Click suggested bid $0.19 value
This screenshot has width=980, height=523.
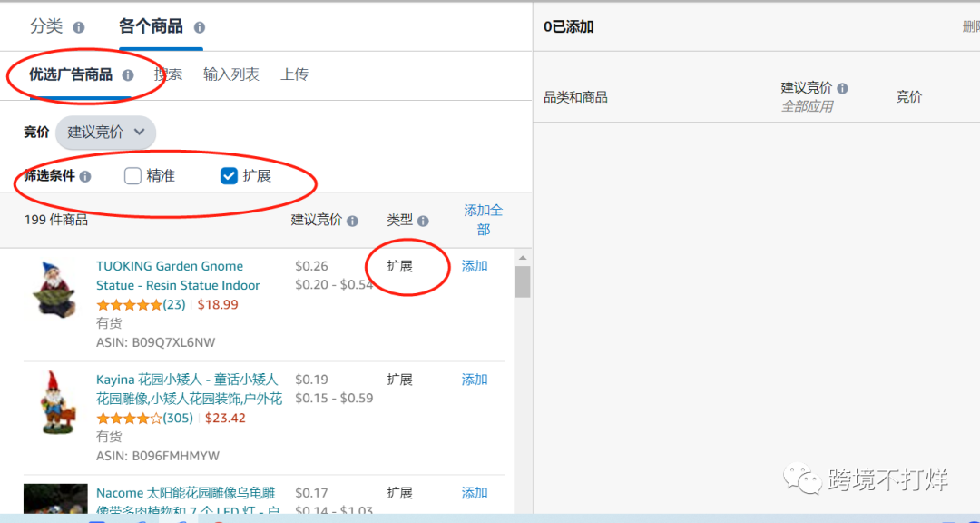[x=311, y=380]
